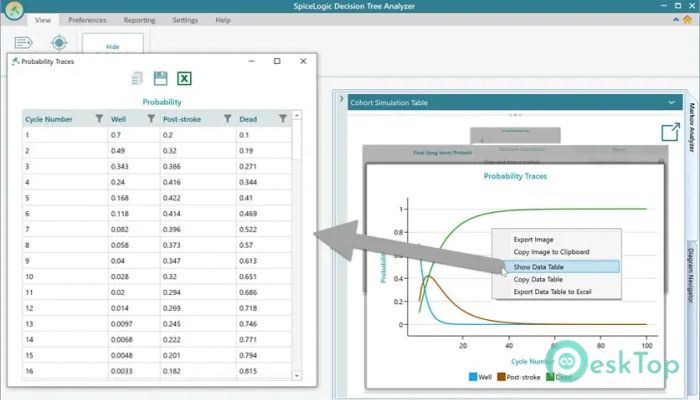Export table to Excel using green X icon
This screenshot has width=700, height=400.
pyautogui.click(x=184, y=79)
